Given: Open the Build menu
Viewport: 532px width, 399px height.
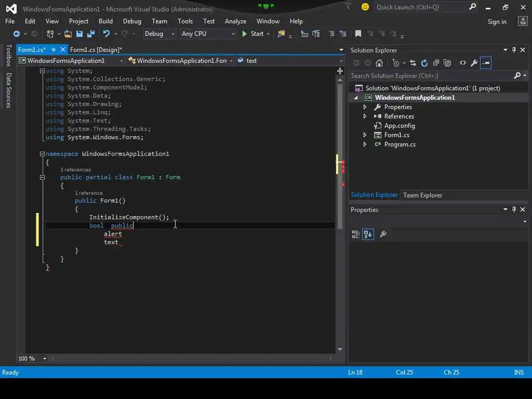Looking at the screenshot, I should point(105,21).
